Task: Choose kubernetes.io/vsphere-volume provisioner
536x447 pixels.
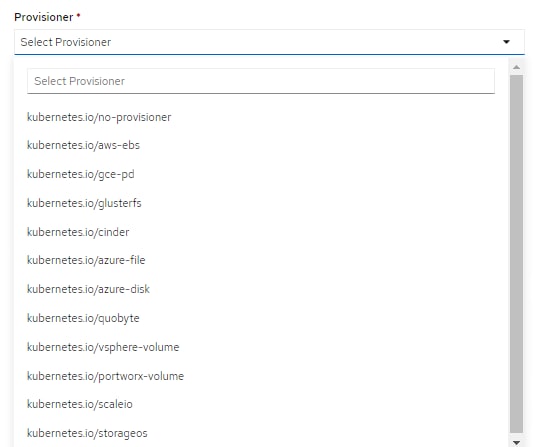Action: tap(103, 347)
